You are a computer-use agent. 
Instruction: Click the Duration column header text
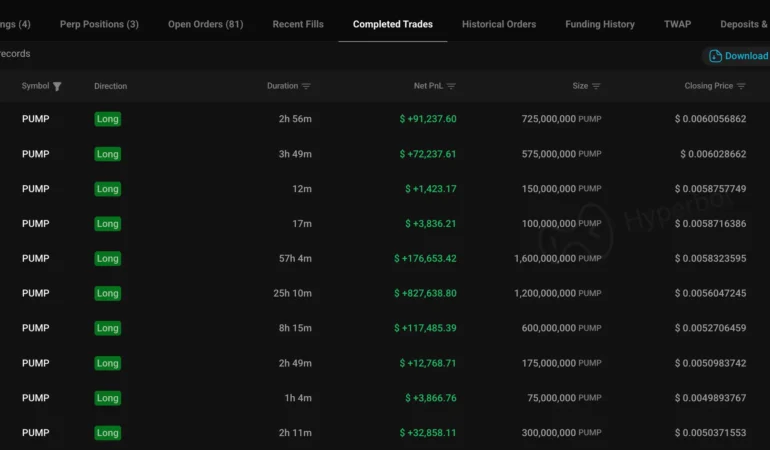tap(282, 86)
